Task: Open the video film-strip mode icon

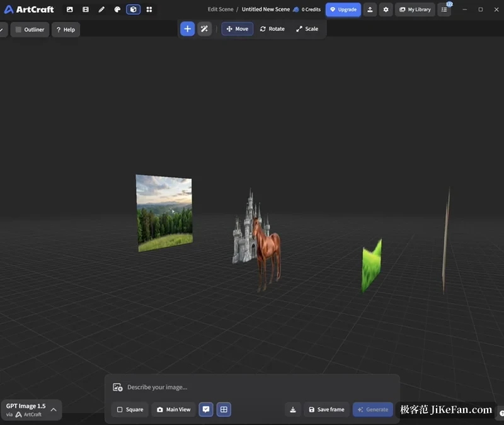Action: pyautogui.click(x=86, y=9)
